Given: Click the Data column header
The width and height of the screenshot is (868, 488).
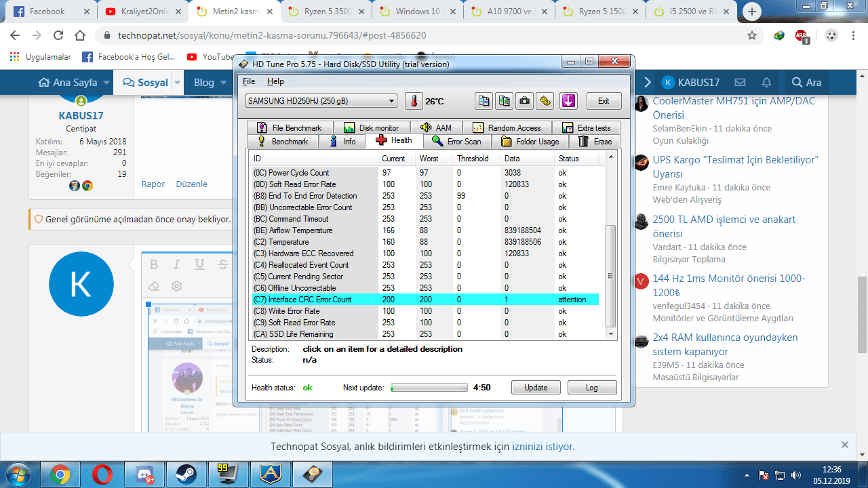Looking at the screenshot, I should pos(527,159).
